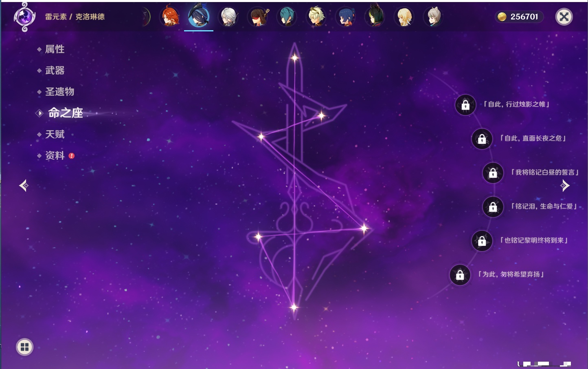Click the star at the sword's tip
The width and height of the screenshot is (588, 369).
(294, 58)
